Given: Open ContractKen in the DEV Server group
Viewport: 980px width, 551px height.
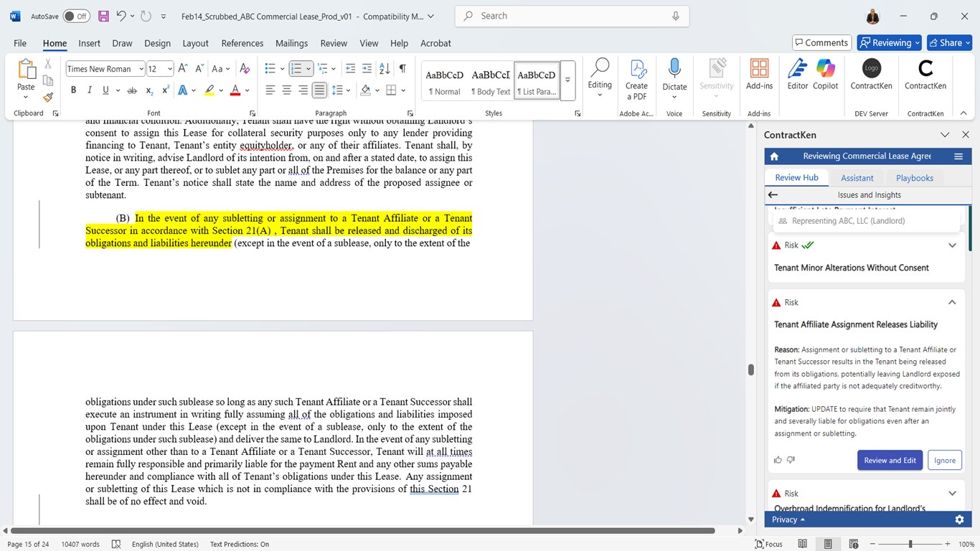Looking at the screenshot, I should [871, 75].
